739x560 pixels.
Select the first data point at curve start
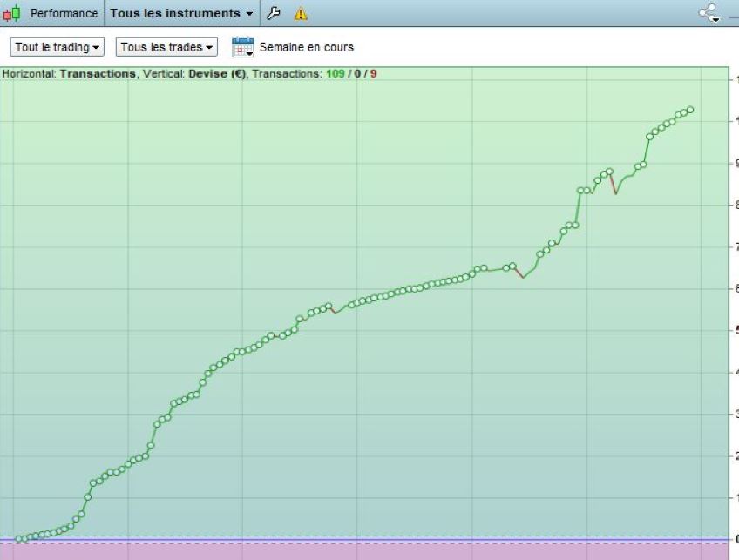[19, 539]
